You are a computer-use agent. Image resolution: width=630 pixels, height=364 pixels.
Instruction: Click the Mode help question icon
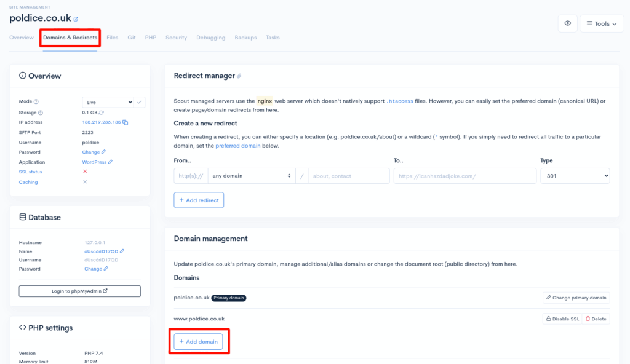[36, 102]
